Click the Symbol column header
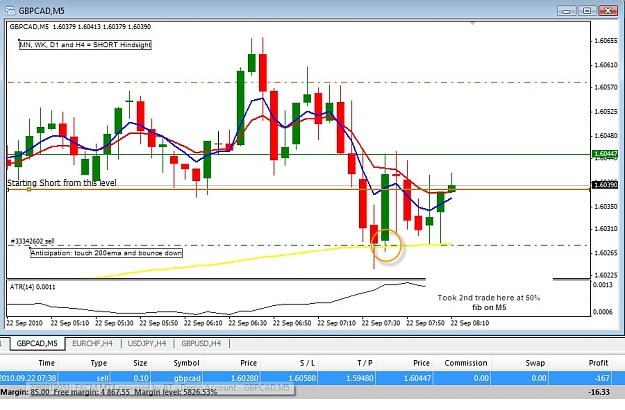This screenshot has width=625, height=410. pyautogui.click(x=186, y=363)
